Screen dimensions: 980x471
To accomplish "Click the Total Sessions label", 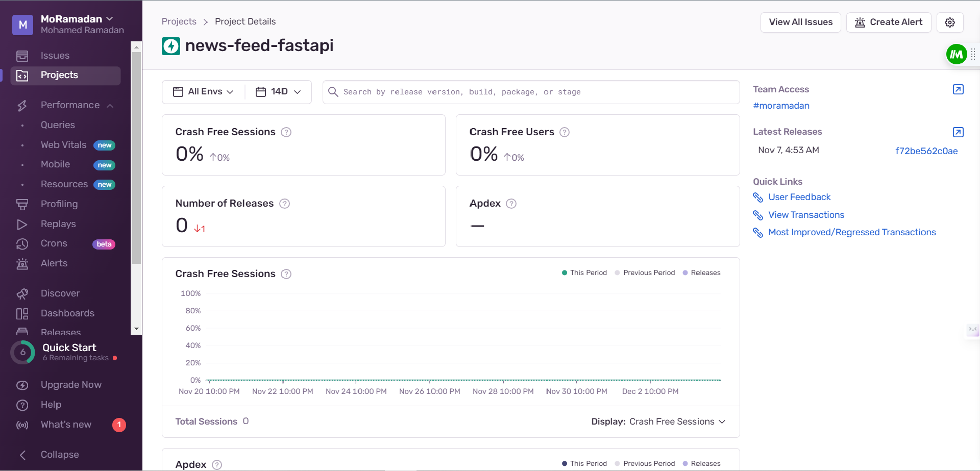I will click(206, 422).
